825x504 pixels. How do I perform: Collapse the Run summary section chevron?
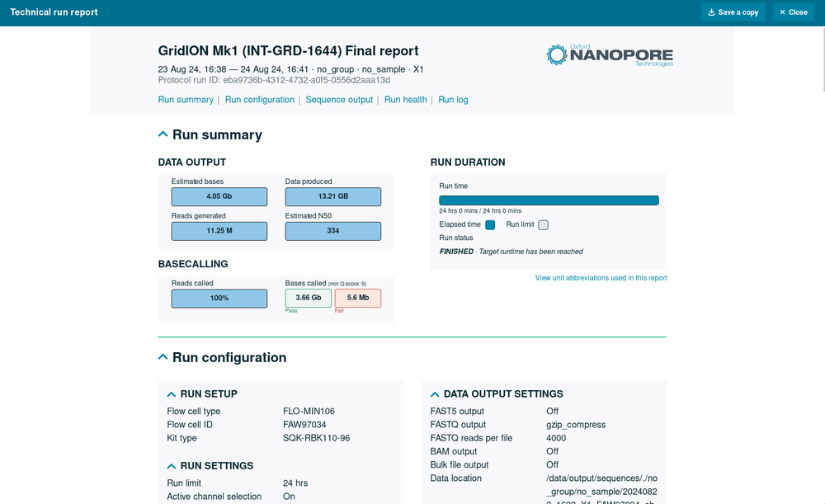(x=163, y=134)
